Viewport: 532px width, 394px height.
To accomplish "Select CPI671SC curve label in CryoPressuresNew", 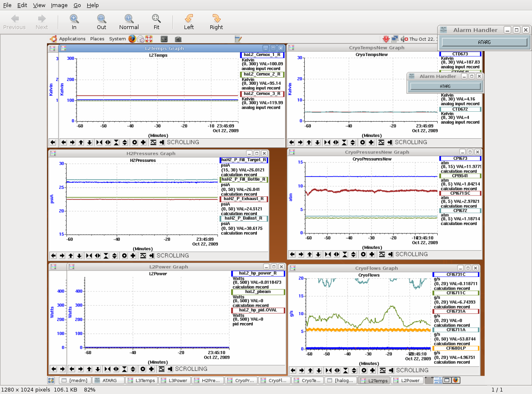I will [460, 193].
